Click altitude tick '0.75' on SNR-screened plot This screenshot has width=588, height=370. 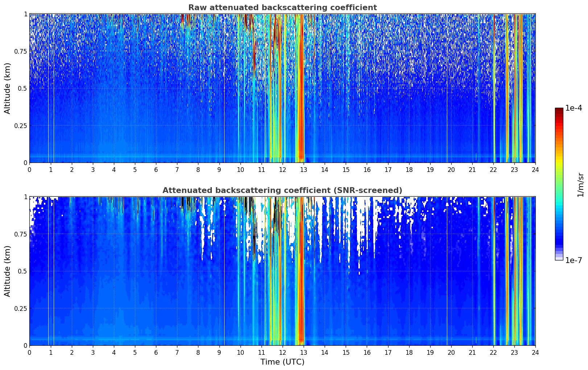[x=21, y=234]
